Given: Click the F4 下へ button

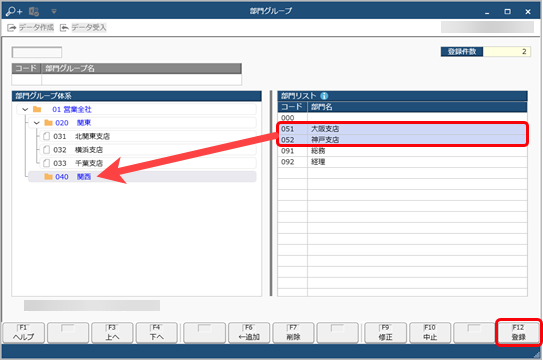Looking at the screenshot, I should coord(157,333).
